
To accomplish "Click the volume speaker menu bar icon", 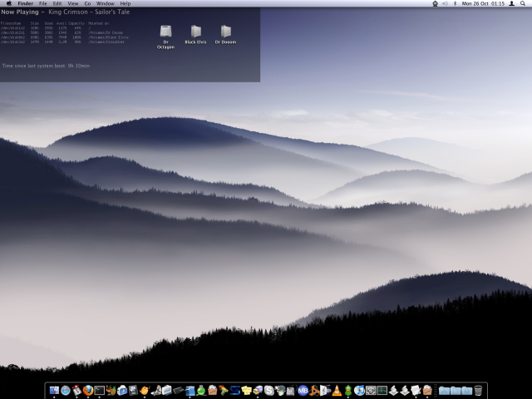I will tap(446, 3).
